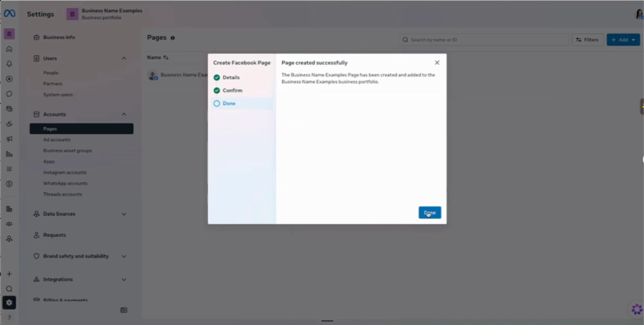Open WhatsApp accounts
The image size is (644, 325).
[x=65, y=183]
